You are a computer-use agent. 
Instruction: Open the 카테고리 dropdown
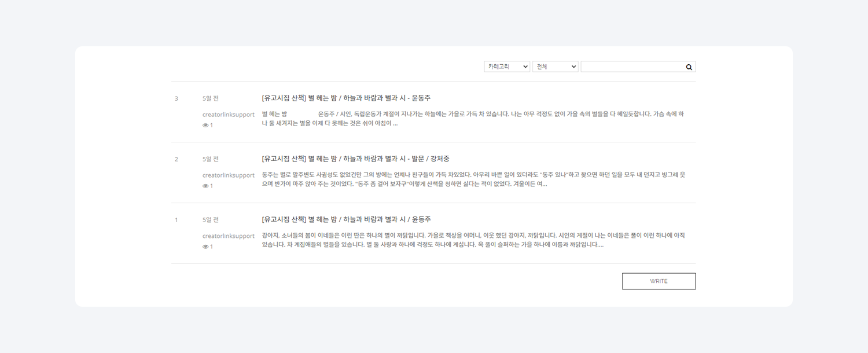tap(507, 67)
